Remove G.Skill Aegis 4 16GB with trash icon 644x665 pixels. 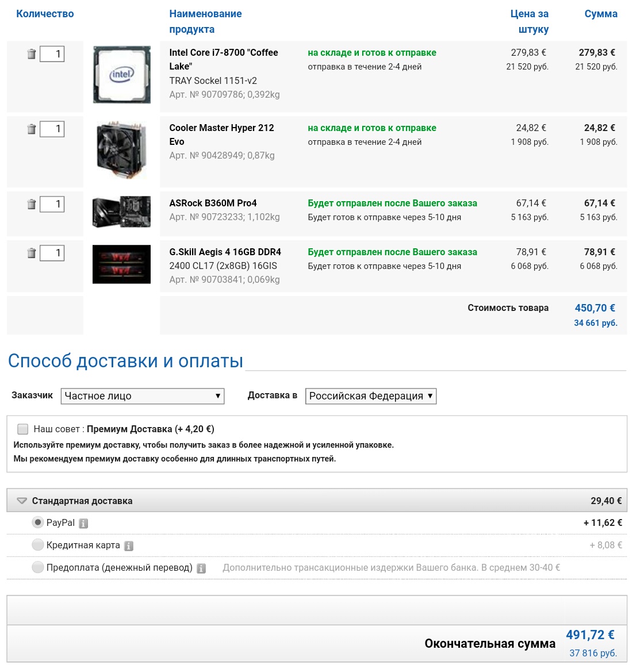32,253
